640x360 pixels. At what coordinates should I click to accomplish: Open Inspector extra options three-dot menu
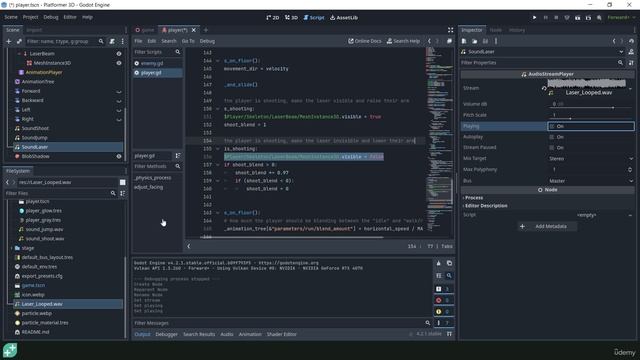coord(496,41)
